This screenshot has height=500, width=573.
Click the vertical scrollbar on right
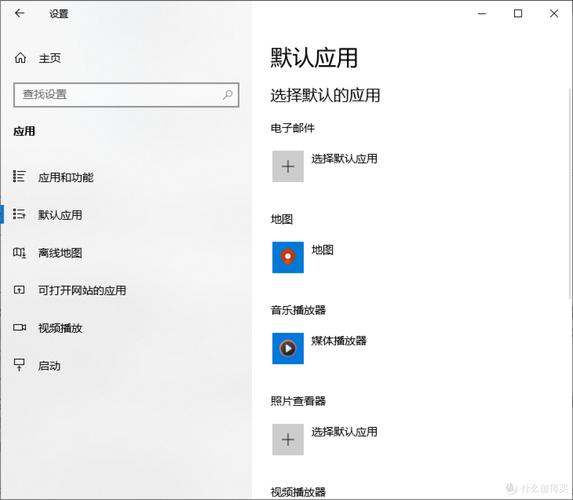[x=570, y=194]
